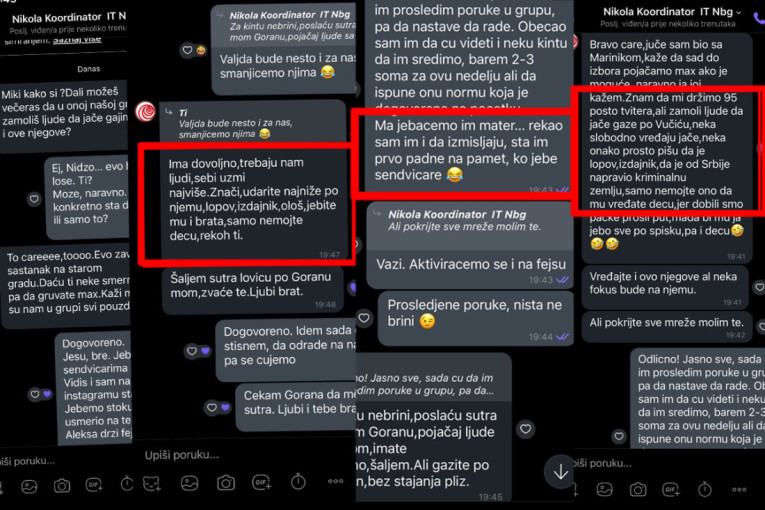765x510 pixels.
Task: Open GIF picker in the toolbar with the bear sticker
Action: coord(262,483)
